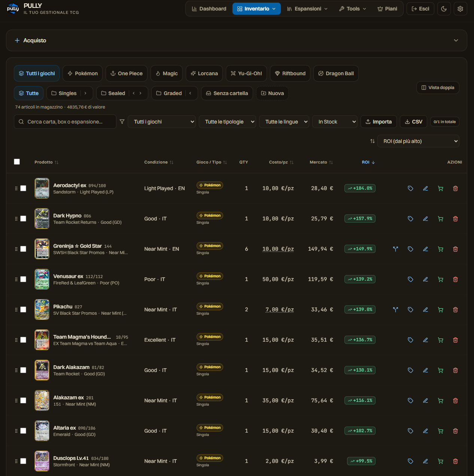Open settings via the gear icon
The height and width of the screenshot is (476, 474).
coord(460,9)
